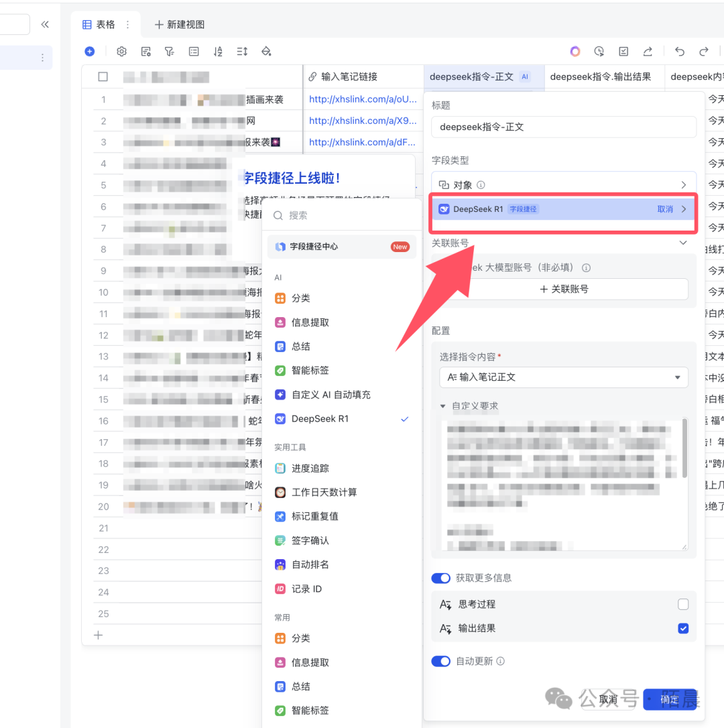Choose 工作日天数计算 utility tool

point(342,492)
